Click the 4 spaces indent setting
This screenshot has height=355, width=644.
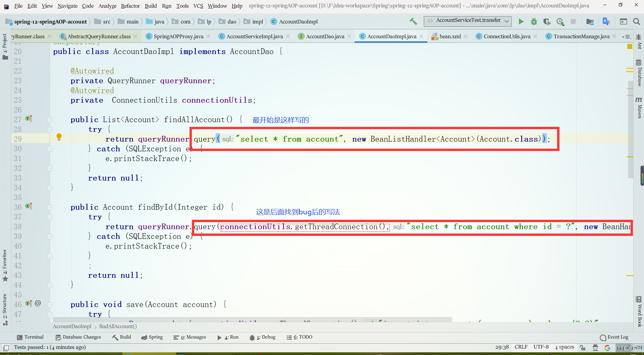coord(564,347)
